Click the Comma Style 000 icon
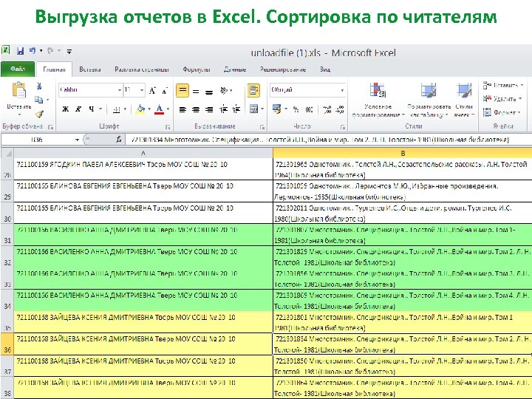Image resolution: width=532 pixels, height=399 pixels. point(309,109)
